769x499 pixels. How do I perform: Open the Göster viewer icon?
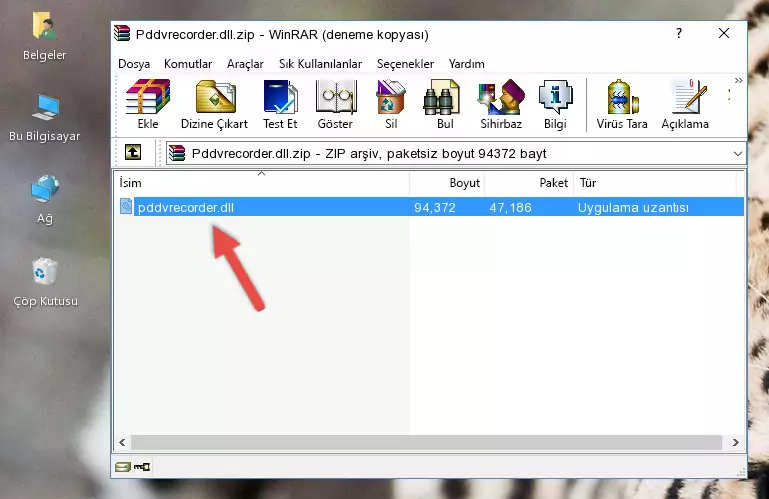[x=335, y=104]
